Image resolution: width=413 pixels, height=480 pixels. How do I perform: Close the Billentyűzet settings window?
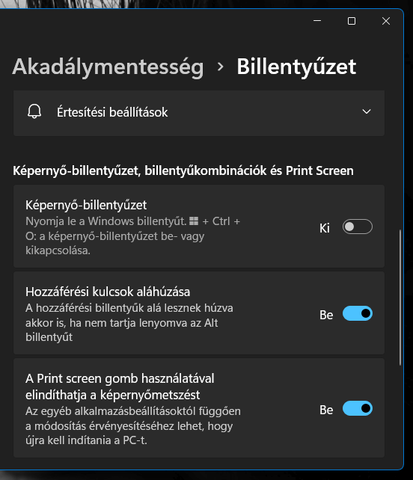[x=386, y=21]
